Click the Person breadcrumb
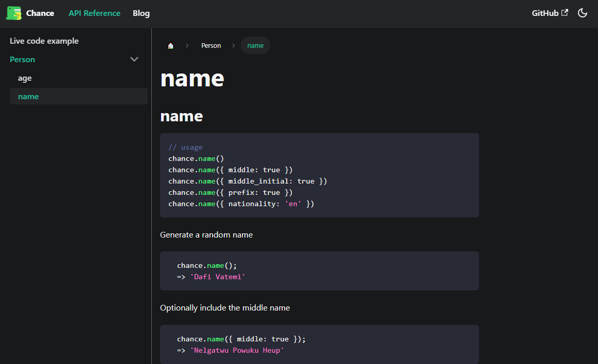 click(211, 46)
